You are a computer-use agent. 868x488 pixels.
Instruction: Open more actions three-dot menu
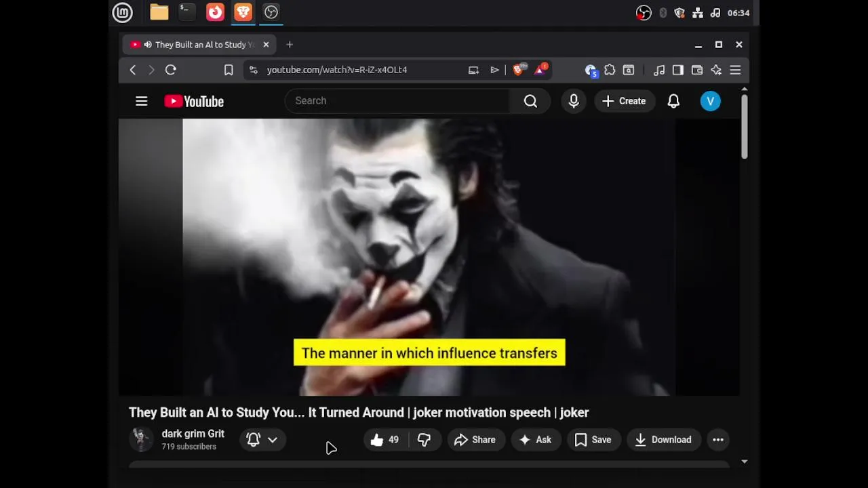[x=718, y=440]
